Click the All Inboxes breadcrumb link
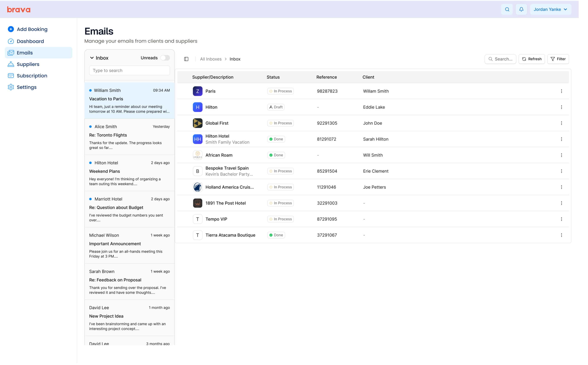This screenshot has height=365, width=588. 210,59
